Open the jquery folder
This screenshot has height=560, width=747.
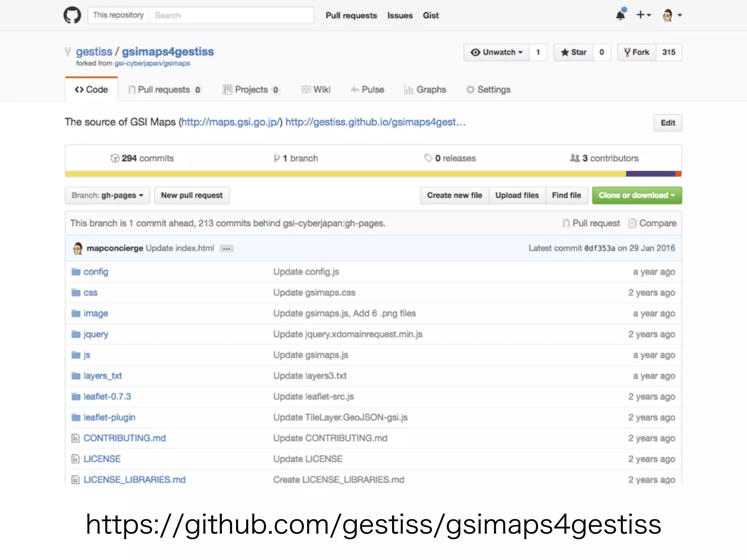click(x=96, y=334)
